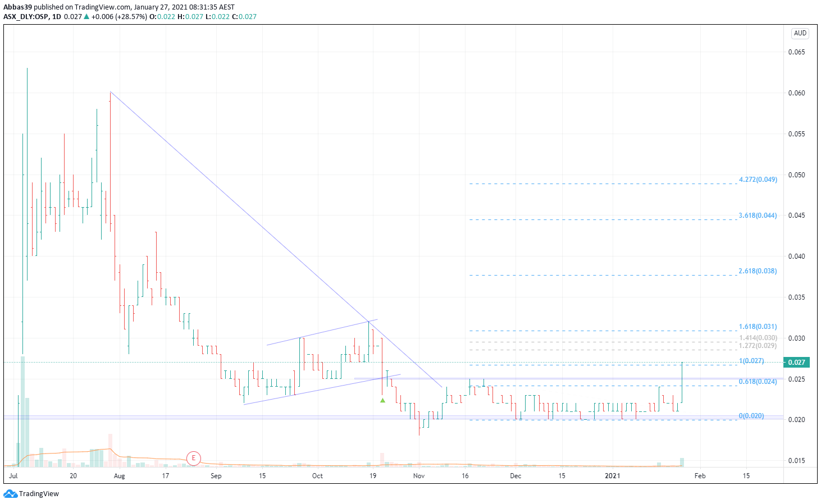Click the 0.045 price axis label

tap(796, 216)
